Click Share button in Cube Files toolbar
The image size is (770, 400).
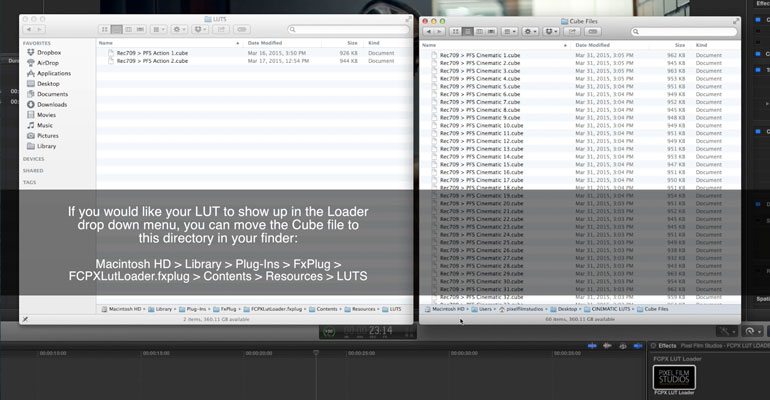(x=572, y=31)
